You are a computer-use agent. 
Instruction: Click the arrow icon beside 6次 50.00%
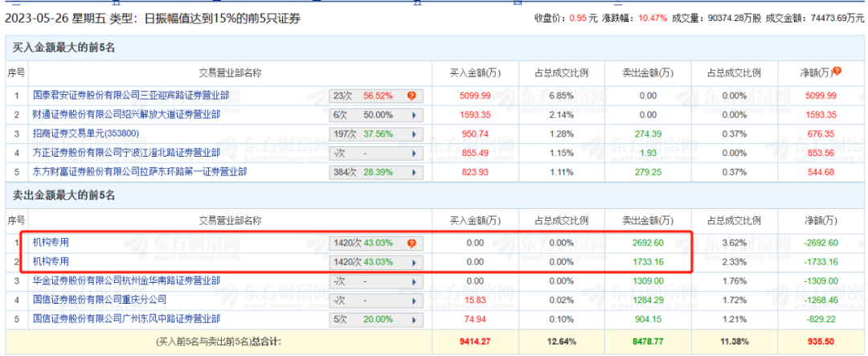coord(415,115)
